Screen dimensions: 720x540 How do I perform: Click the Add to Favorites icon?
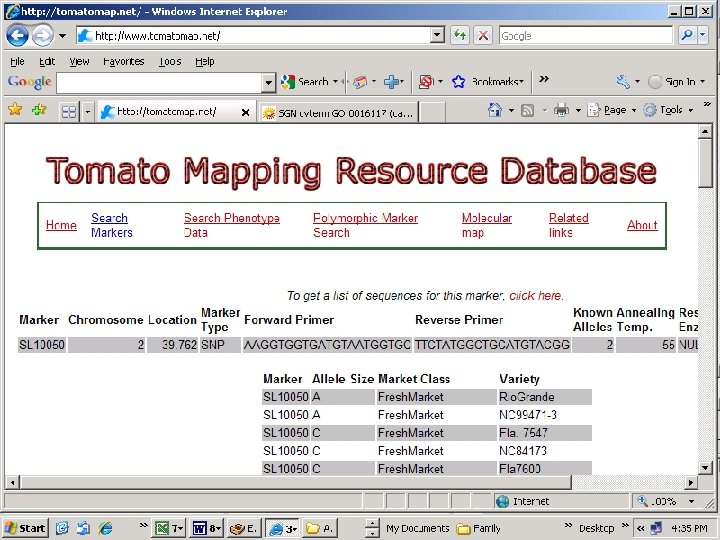pos(38,110)
